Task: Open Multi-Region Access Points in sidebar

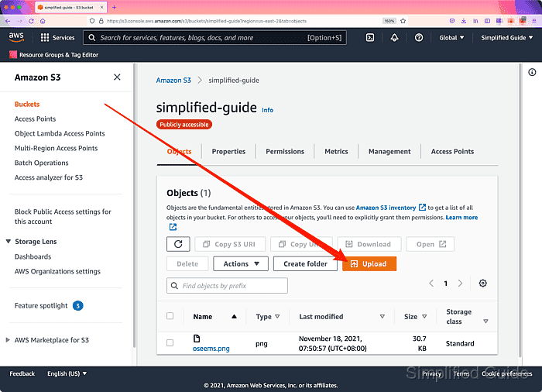Action: click(56, 148)
